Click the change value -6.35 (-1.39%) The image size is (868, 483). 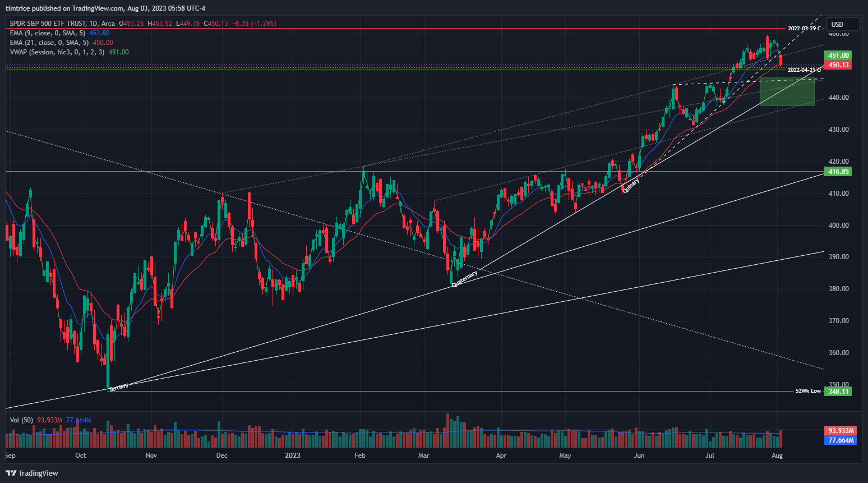[x=254, y=24]
